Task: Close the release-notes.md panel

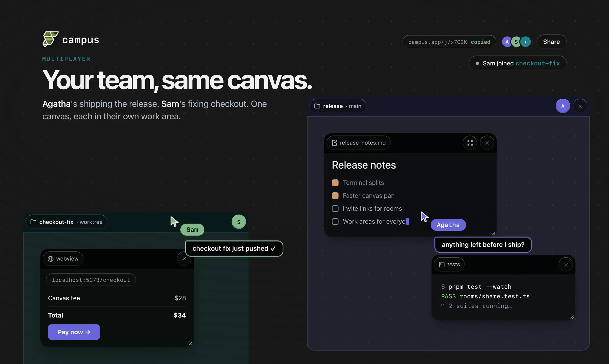Action: 487,143
